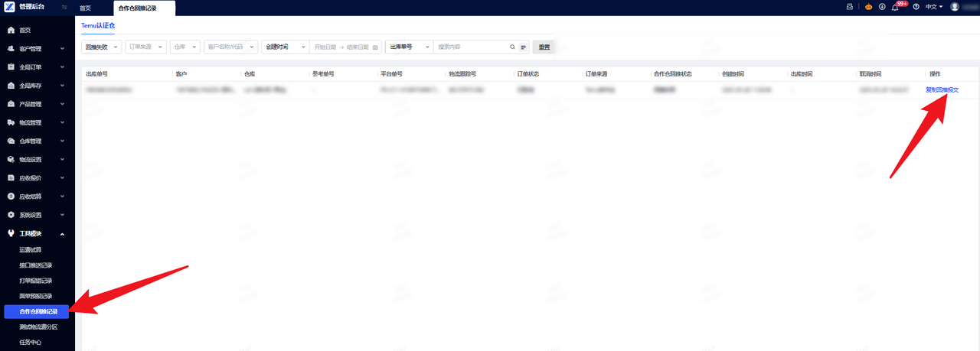Click the 物流设置 box icon
The height and width of the screenshot is (351, 980).
11,160
